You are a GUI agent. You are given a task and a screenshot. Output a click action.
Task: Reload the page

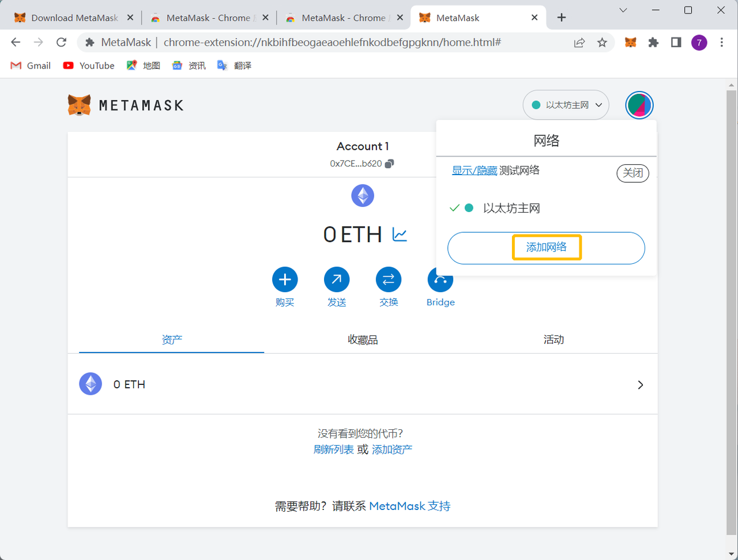coord(61,42)
